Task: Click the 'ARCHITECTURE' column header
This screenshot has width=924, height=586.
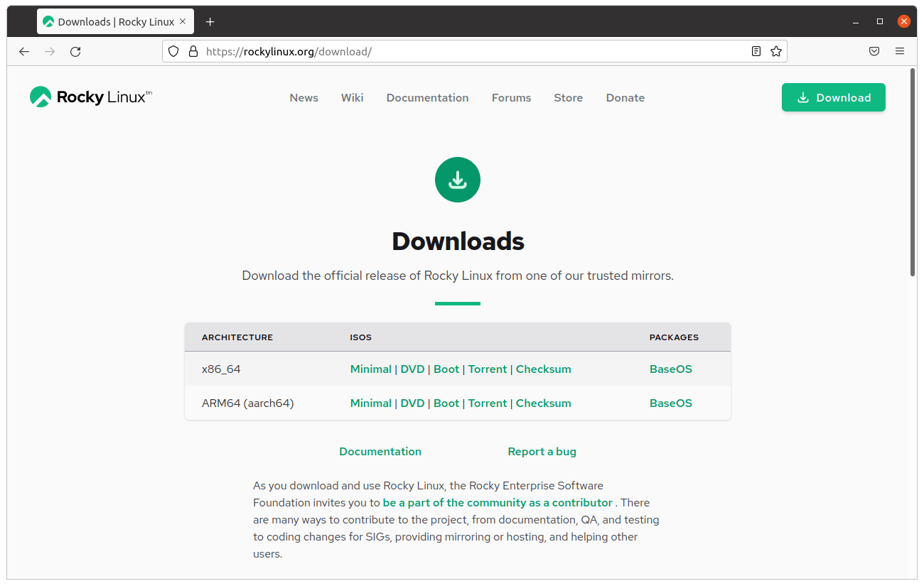Action: 237,337
